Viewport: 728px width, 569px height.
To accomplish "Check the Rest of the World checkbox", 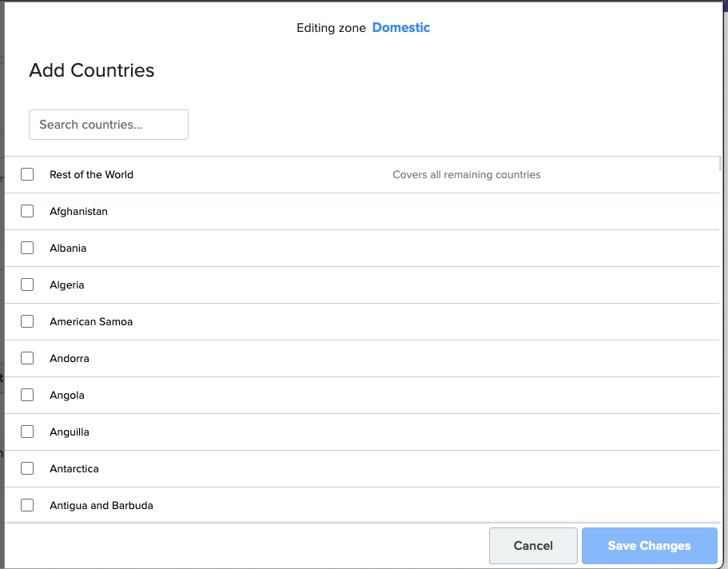I will click(x=27, y=174).
